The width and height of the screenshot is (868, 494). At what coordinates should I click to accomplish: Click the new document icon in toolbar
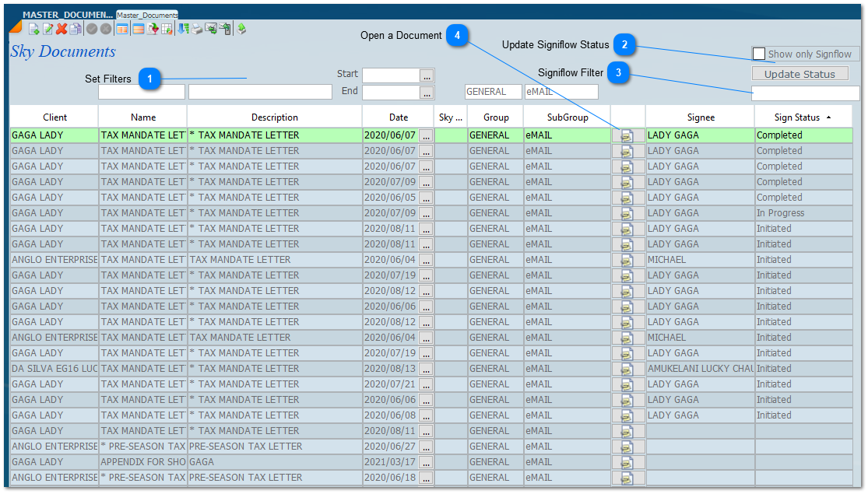(33, 29)
